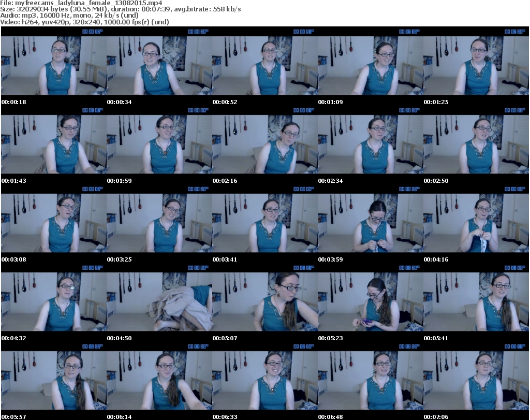Screen dimensions: 530x420
Task: Choose the 00:05:07 timestamp label
Action: click(x=225, y=338)
